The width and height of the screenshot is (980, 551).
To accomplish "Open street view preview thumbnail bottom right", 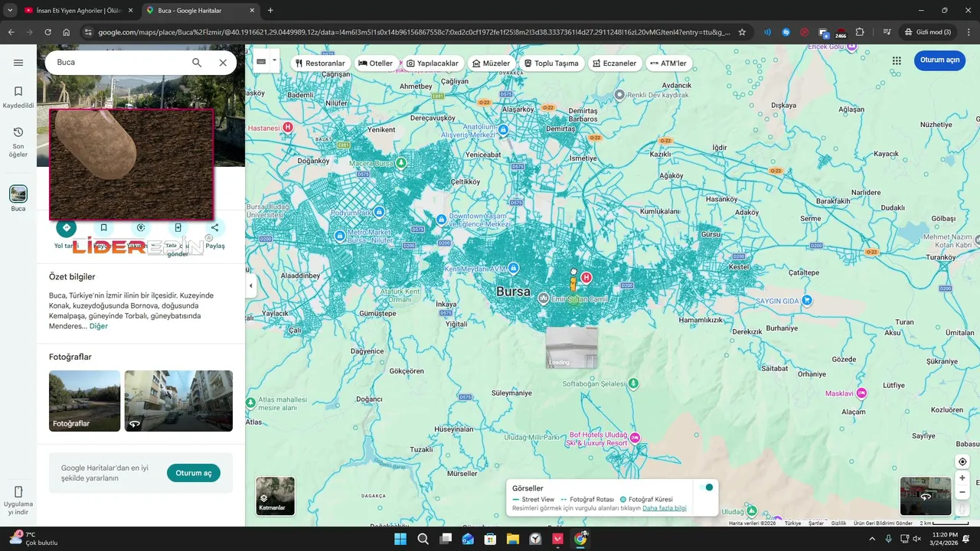I will tap(926, 496).
